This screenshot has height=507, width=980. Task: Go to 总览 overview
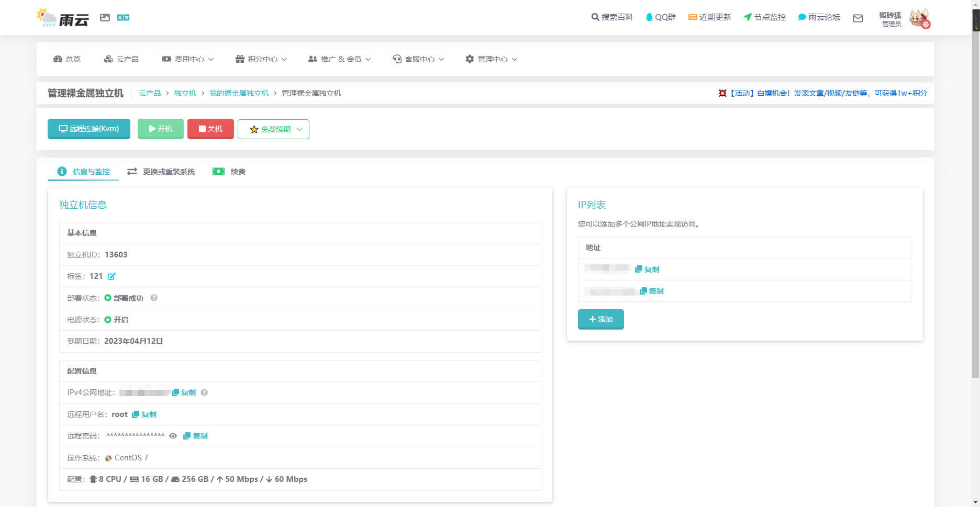pyautogui.click(x=67, y=59)
